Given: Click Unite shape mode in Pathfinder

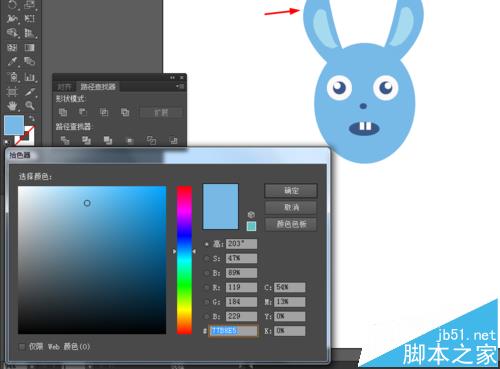Looking at the screenshot, I should coord(63,112).
